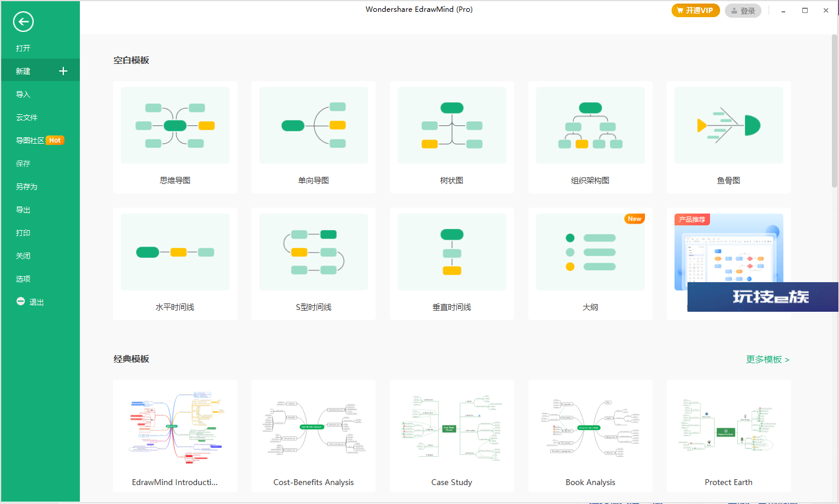Select 打印 print option
This screenshot has height=504, width=839.
40,232
